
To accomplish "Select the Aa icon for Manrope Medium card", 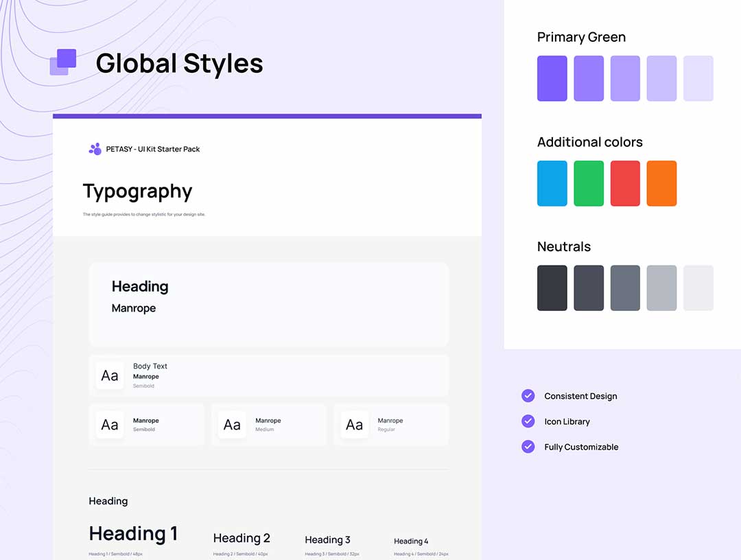I will (x=232, y=425).
